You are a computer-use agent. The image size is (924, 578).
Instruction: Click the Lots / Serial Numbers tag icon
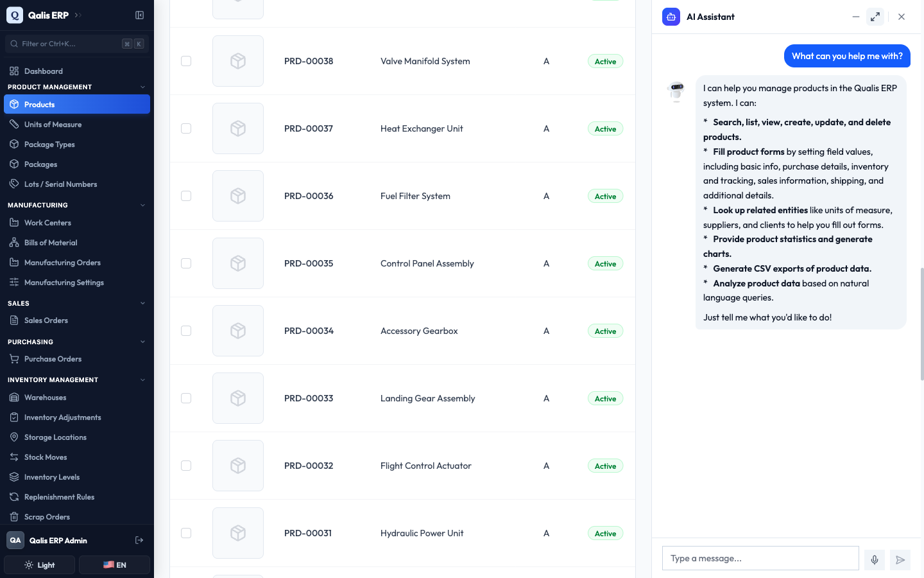[14, 184]
